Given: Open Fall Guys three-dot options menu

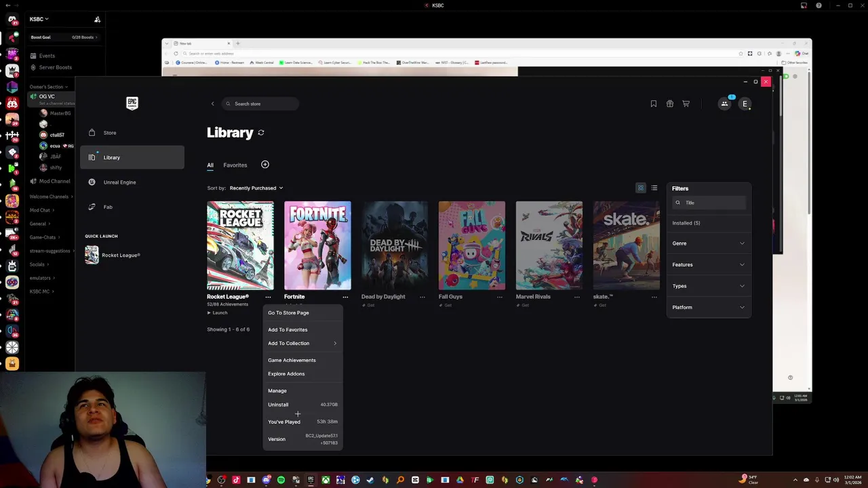Looking at the screenshot, I should coord(500,297).
